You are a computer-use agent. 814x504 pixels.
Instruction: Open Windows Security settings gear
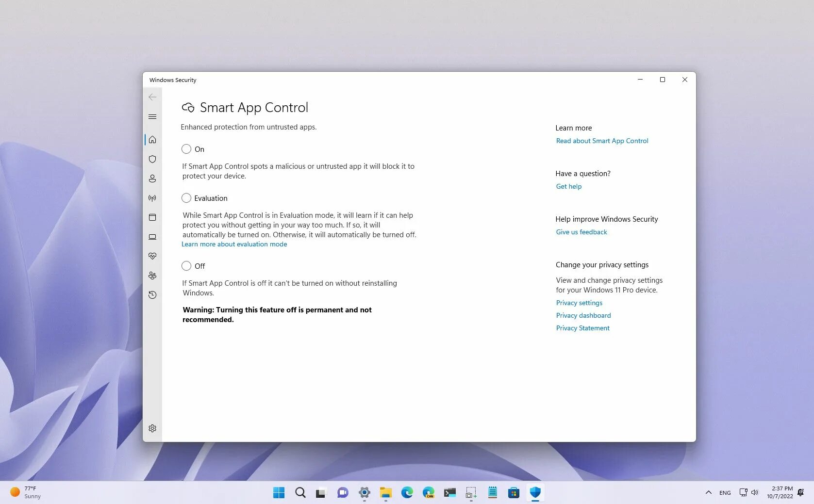tap(152, 428)
